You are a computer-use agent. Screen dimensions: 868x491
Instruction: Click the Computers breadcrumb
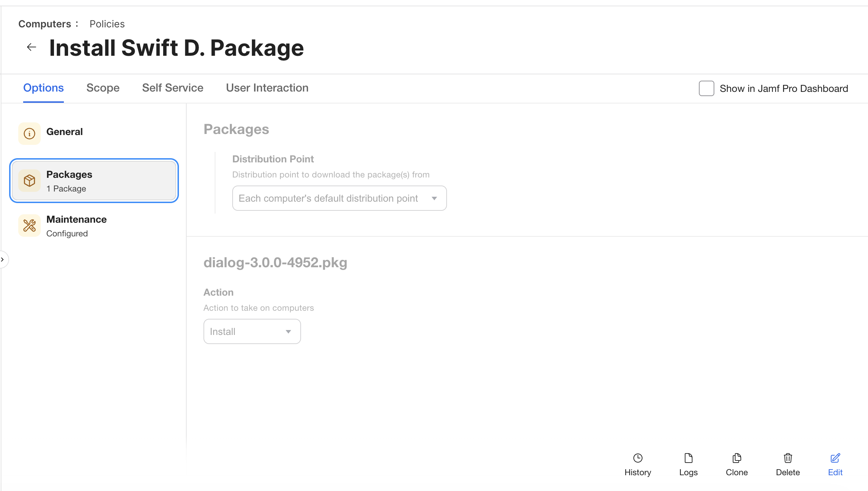click(45, 24)
